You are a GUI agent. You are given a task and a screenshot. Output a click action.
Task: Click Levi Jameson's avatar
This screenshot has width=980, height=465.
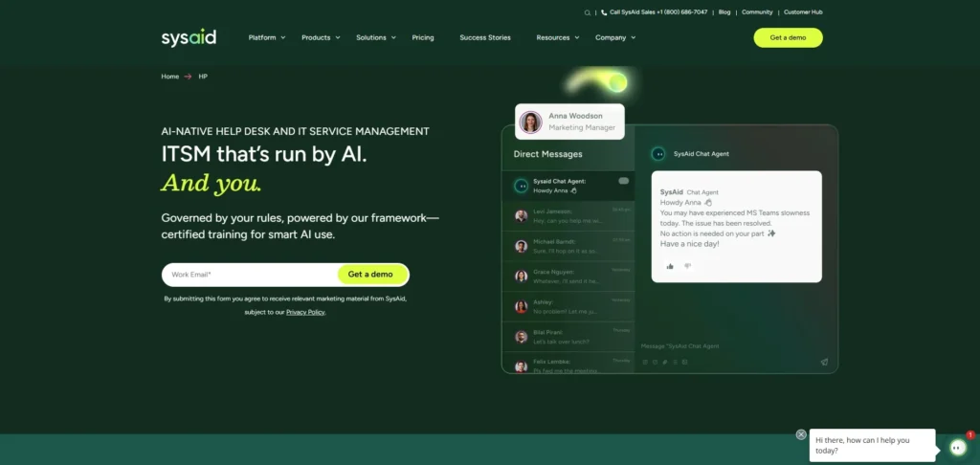click(522, 215)
